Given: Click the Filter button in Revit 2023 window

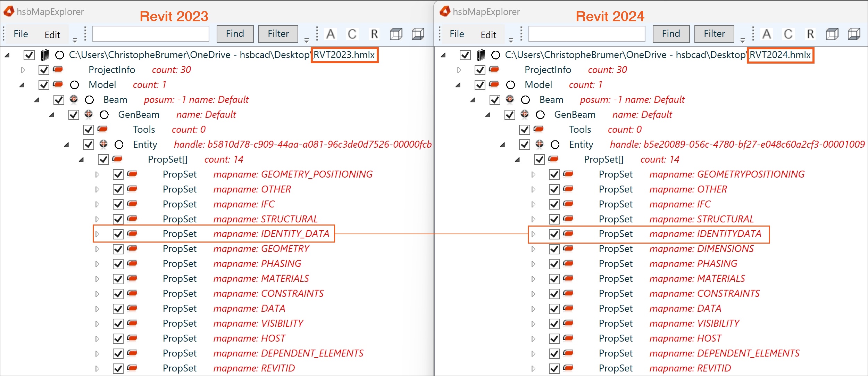Looking at the screenshot, I should click(x=278, y=34).
